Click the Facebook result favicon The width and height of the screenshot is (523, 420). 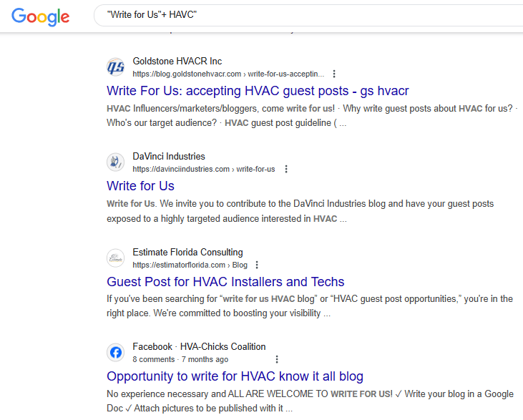click(116, 353)
